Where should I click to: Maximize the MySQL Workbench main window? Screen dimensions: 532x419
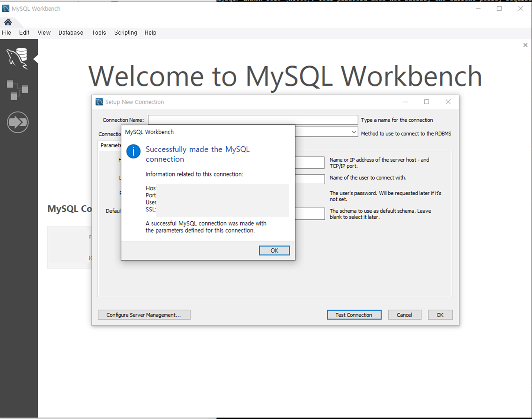click(x=499, y=9)
